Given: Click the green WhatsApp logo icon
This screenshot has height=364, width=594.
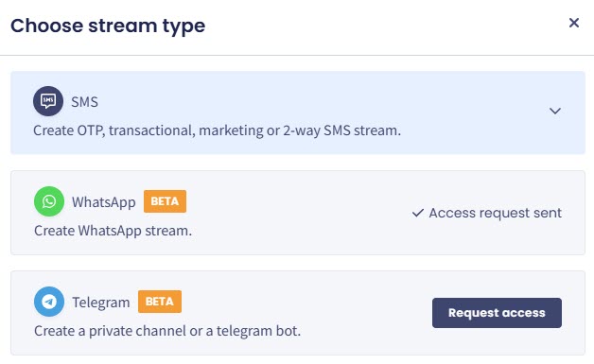Looking at the screenshot, I should pos(49,201).
